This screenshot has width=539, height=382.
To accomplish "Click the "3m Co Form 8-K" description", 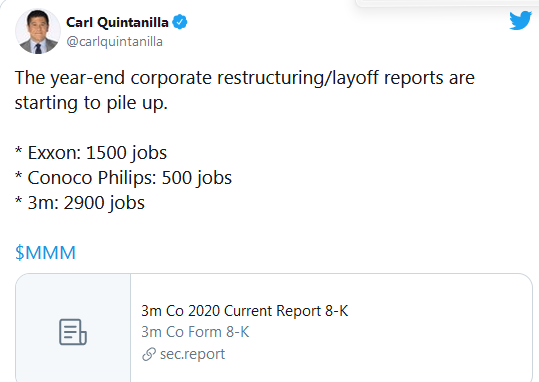I will click(x=195, y=332).
